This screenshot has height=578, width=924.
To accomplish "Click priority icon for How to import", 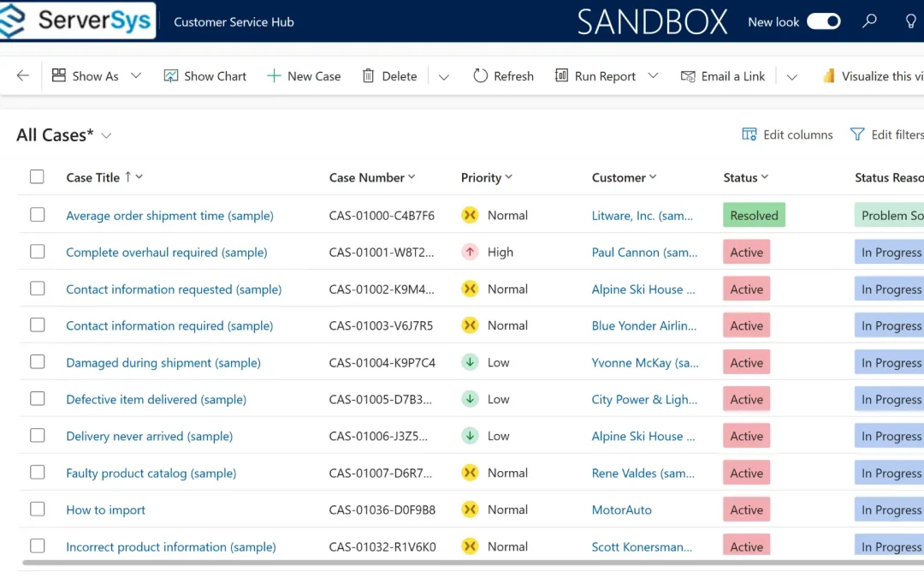I will pyautogui.click(x=470, y=509).
